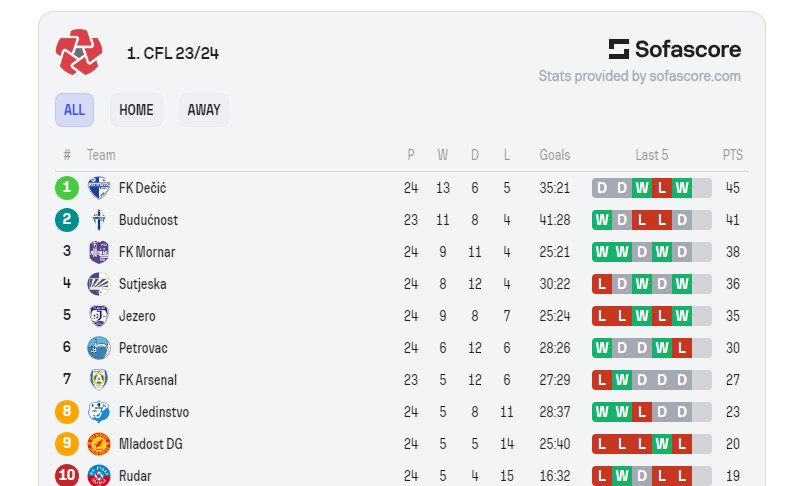
Task: Click Rudar team name
Action: (135, 476)
